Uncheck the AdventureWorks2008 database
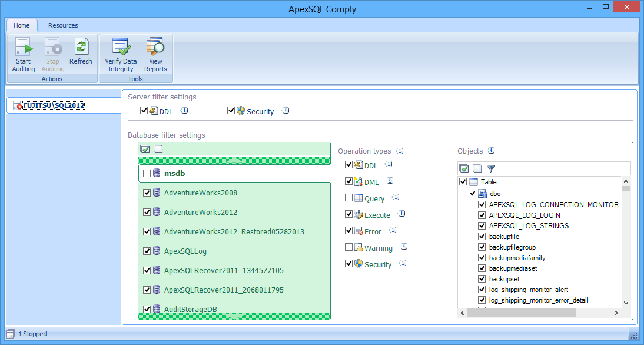Viewport: 644px width, 345px height. [147, 193]
